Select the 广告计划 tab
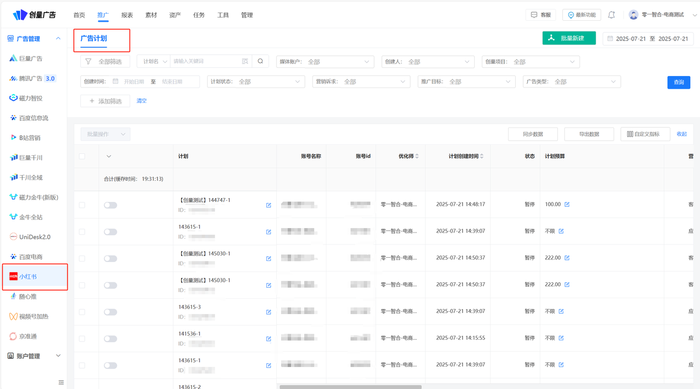 click(x=94, y=38)
